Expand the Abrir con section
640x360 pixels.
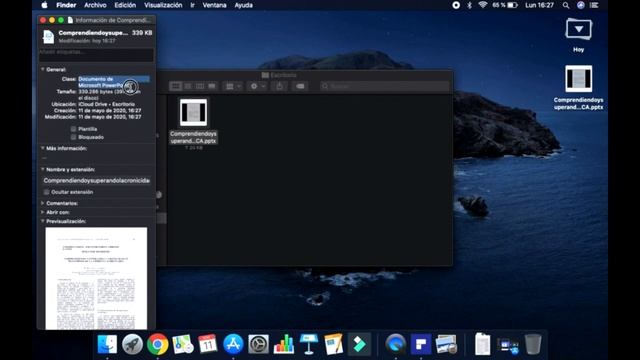point(42,212)
